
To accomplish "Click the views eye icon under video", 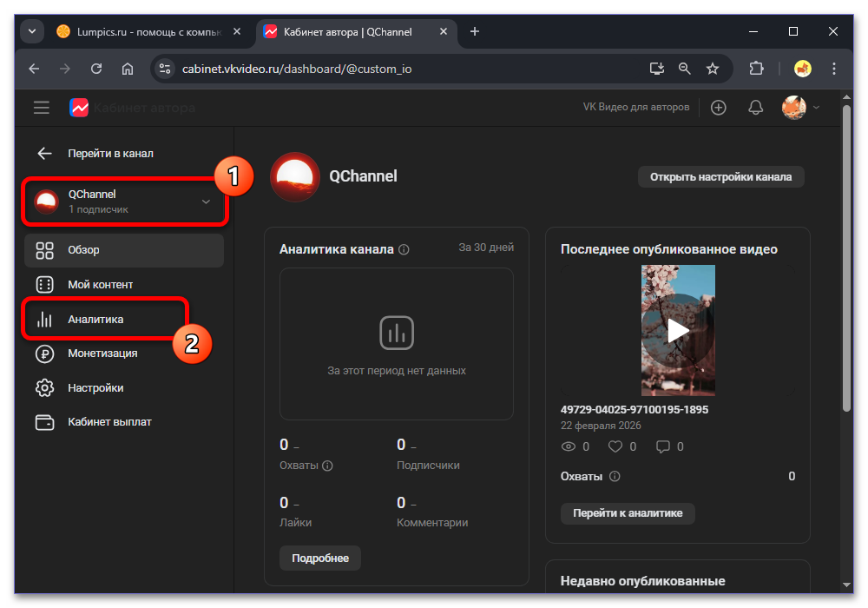I will point(569,446).
